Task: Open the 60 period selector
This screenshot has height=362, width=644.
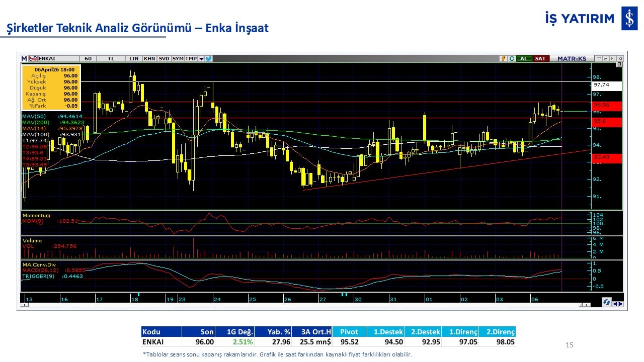Action: [88, 58]
